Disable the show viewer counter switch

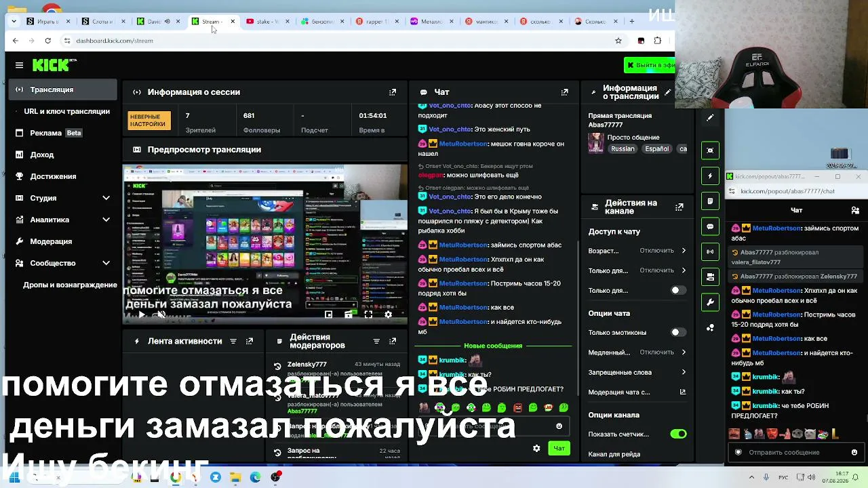[x=678, y=434]
